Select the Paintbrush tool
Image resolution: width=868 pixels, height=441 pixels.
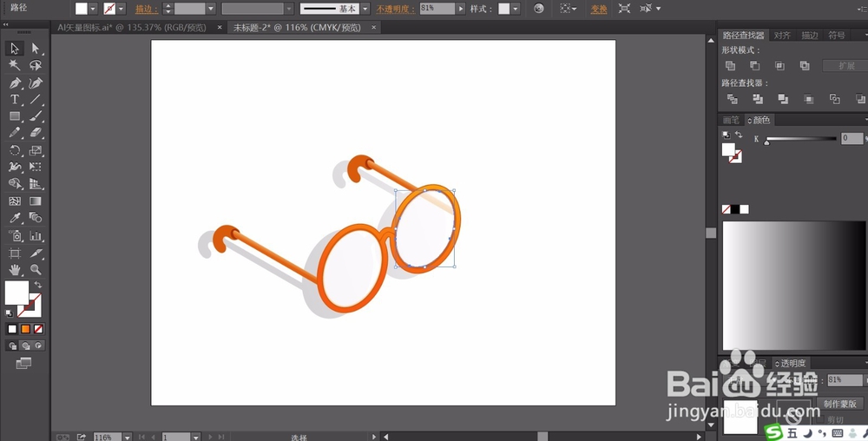coord(36,116)
